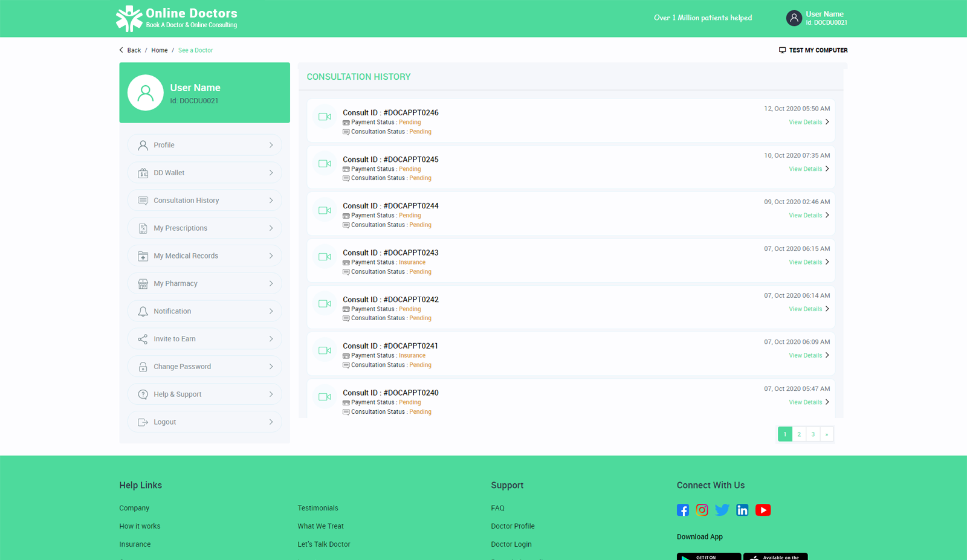
Task: Click the My Pharmacy store icon
Action: (x=143, y=284)
